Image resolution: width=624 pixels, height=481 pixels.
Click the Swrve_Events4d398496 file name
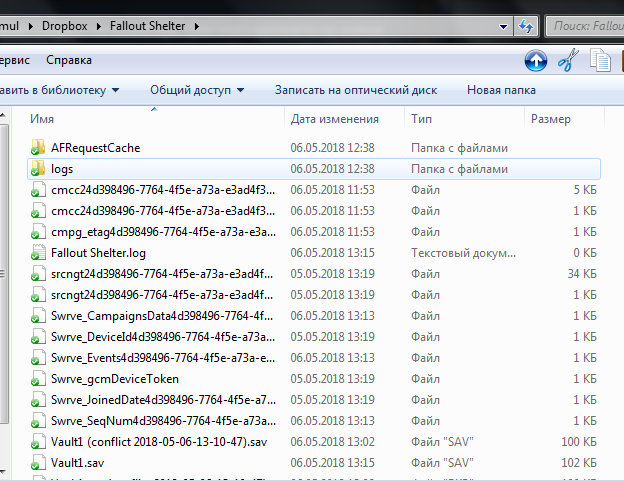[163, 358]
